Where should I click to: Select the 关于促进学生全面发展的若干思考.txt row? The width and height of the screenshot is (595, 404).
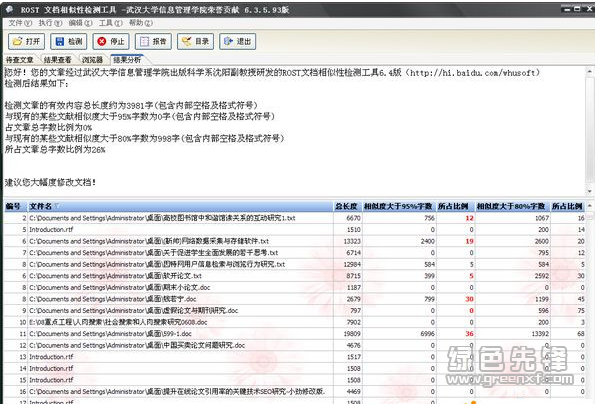tap(294, 253)
